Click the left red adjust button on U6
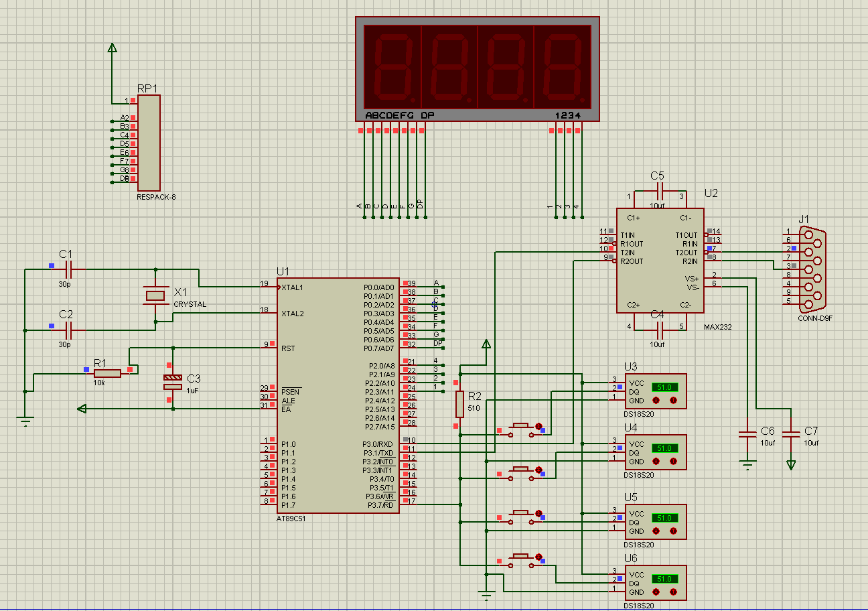The height and width of the screenshot is (611, 868). (x=656, y=592)
